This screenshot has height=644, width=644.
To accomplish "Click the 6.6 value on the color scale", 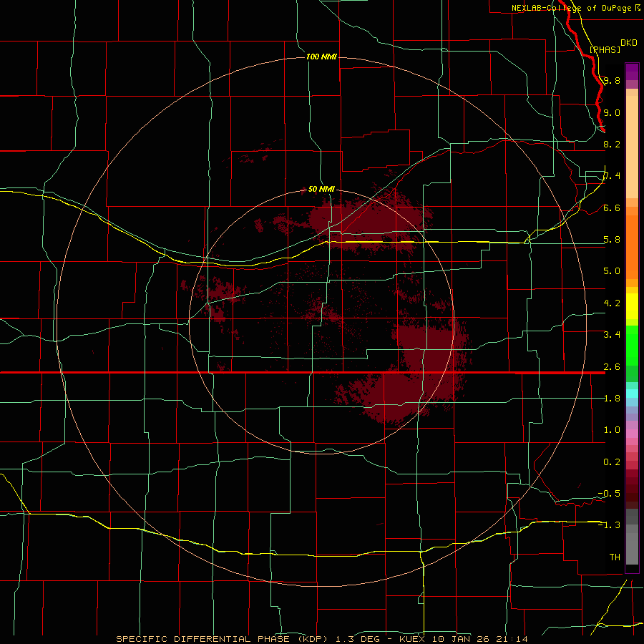I will 612,208.
